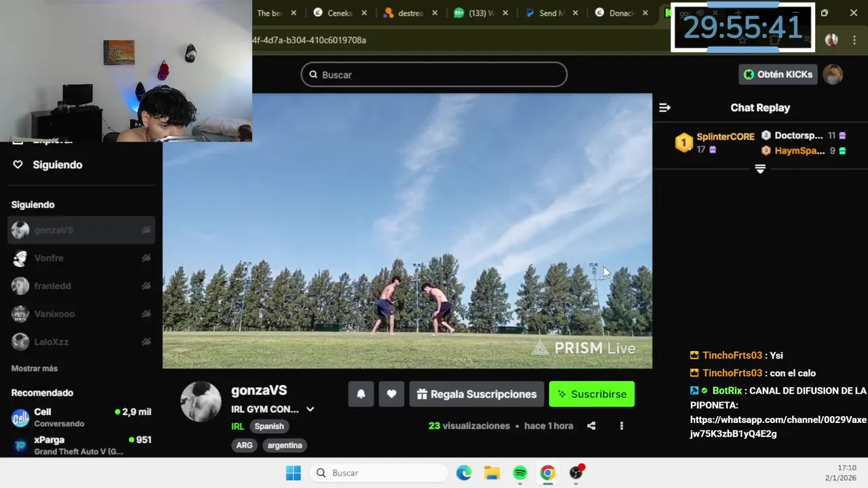
Task: Close the Ceneka browser tab
Action: [x=364, y=13]
